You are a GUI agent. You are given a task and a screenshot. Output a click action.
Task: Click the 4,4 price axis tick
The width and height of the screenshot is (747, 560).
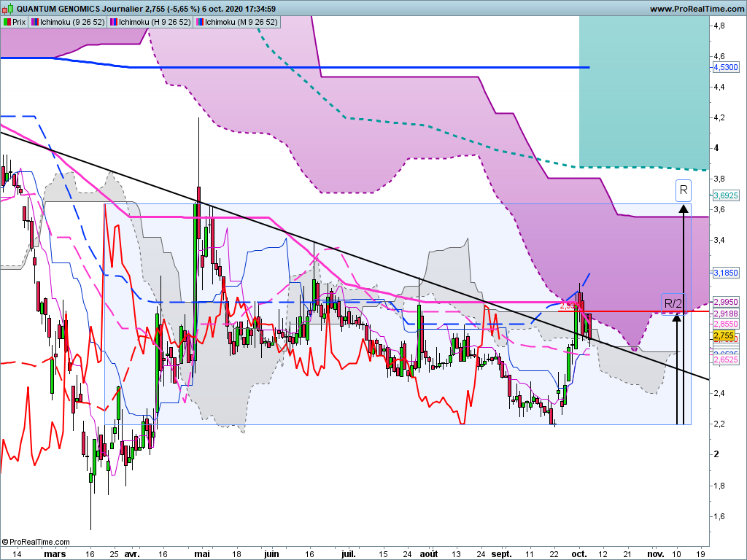(719, 87)
